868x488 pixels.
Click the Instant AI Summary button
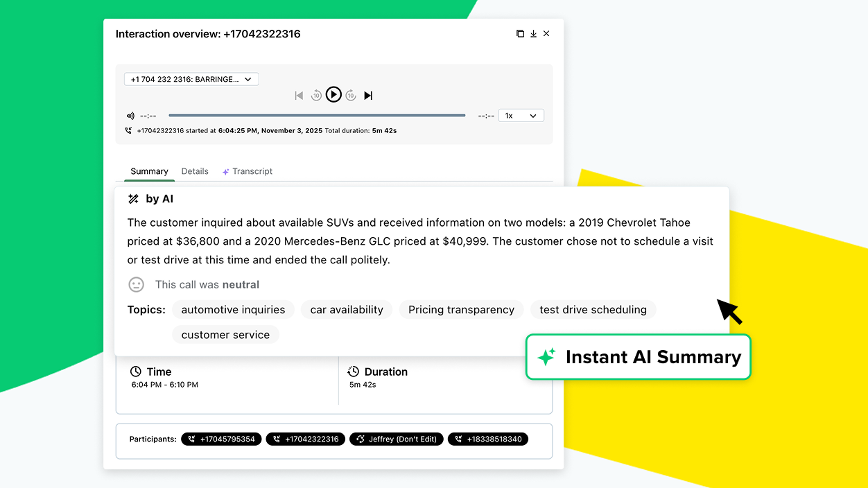(x=638, y=357)
